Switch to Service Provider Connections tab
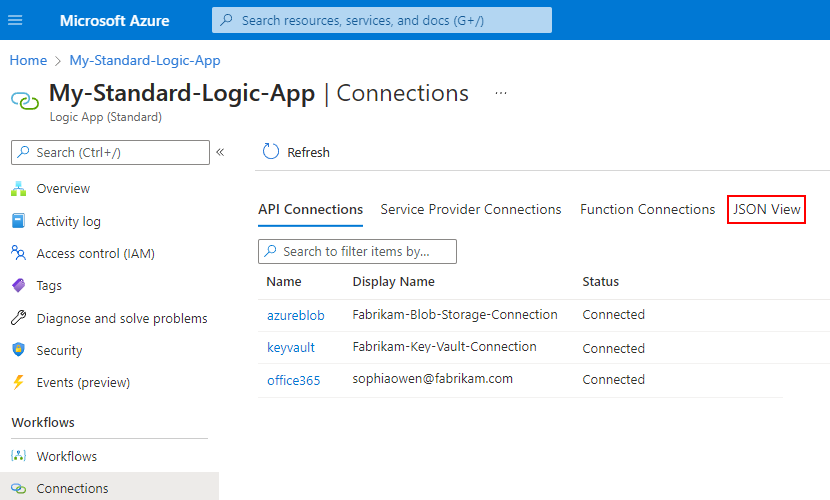 click(471, 210)
